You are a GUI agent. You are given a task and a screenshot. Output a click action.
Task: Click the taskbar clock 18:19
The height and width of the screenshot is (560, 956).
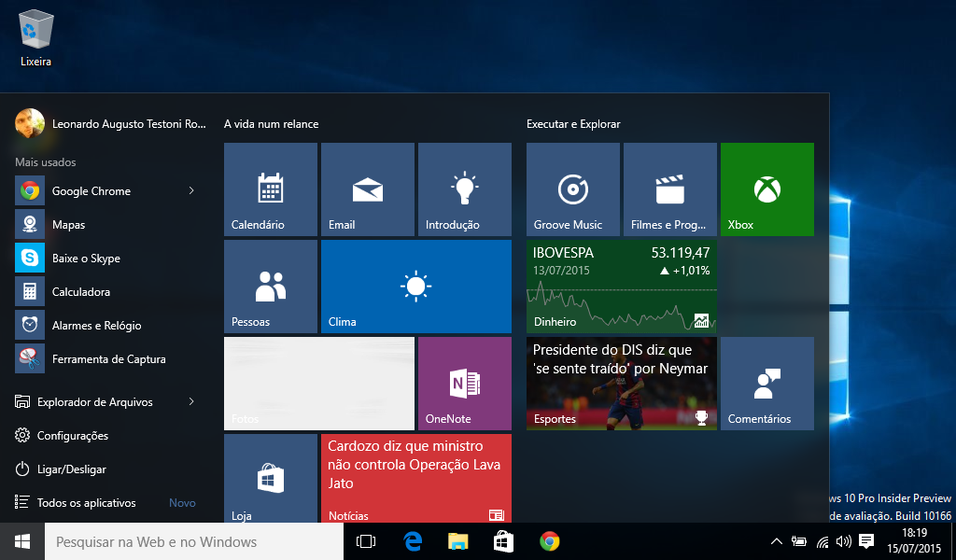click(x=914, y=541)
